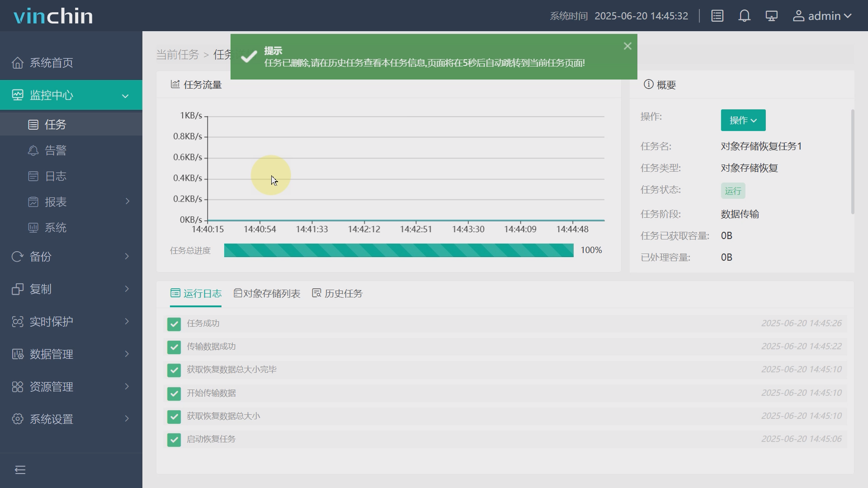Switch to the 对象存储列表 tab
This screenshot has height=488, width=868.
coord(267,294)
